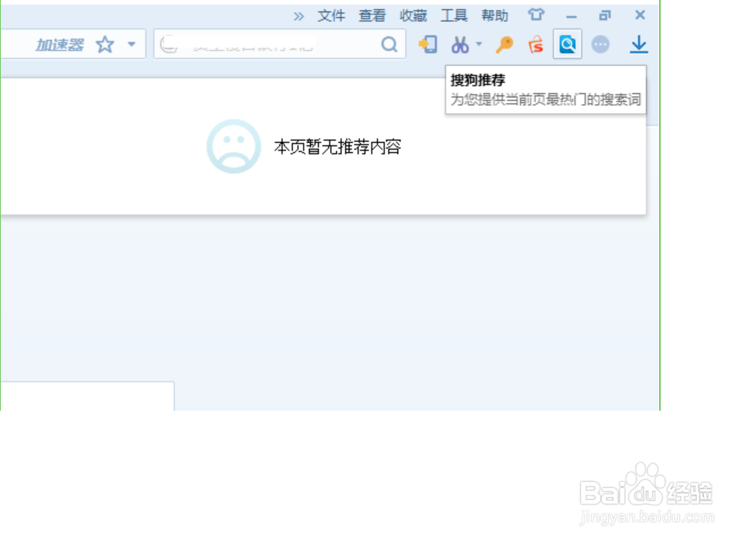Close the browser window
The width and height of the screenshot is (756, 543).
point(639,15)
